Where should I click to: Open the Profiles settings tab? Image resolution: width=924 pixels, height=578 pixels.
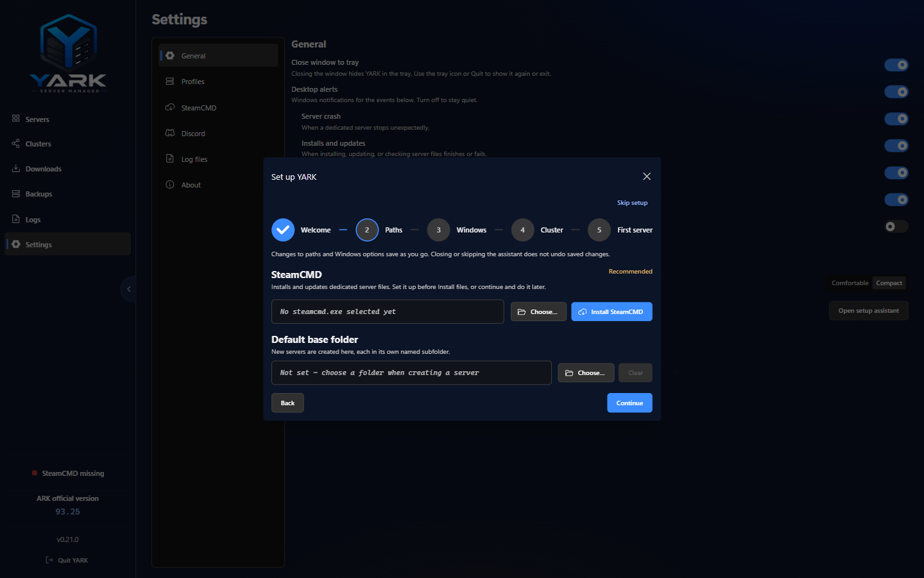coord(218,82)
